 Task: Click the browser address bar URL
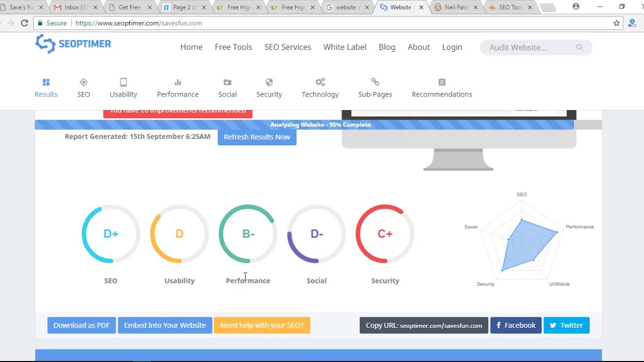(138, 23)
